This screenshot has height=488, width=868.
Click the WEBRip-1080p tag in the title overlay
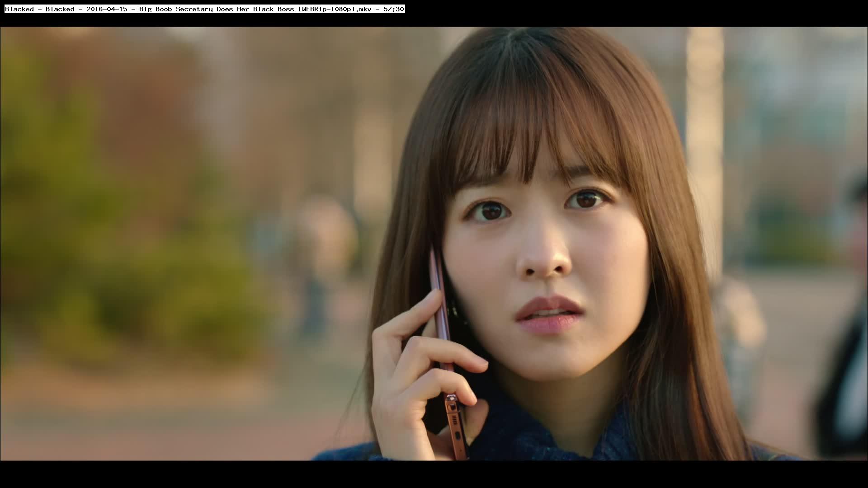[327, 9]
